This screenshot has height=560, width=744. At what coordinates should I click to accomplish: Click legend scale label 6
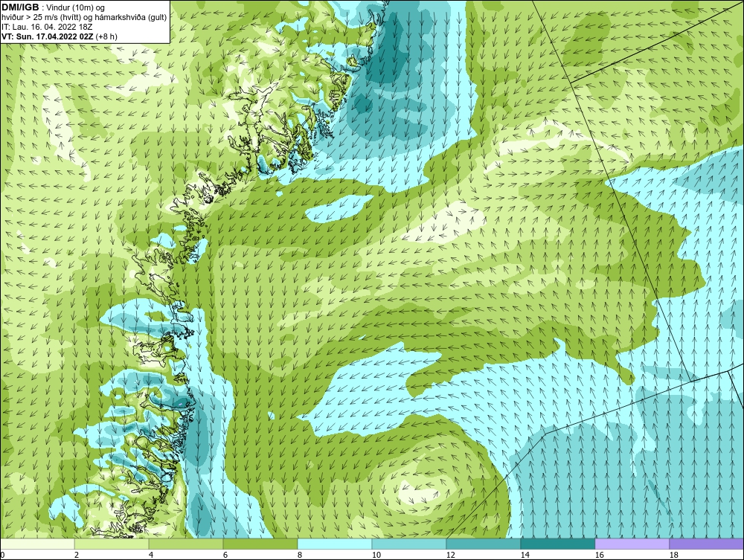(x=225, y=555)
